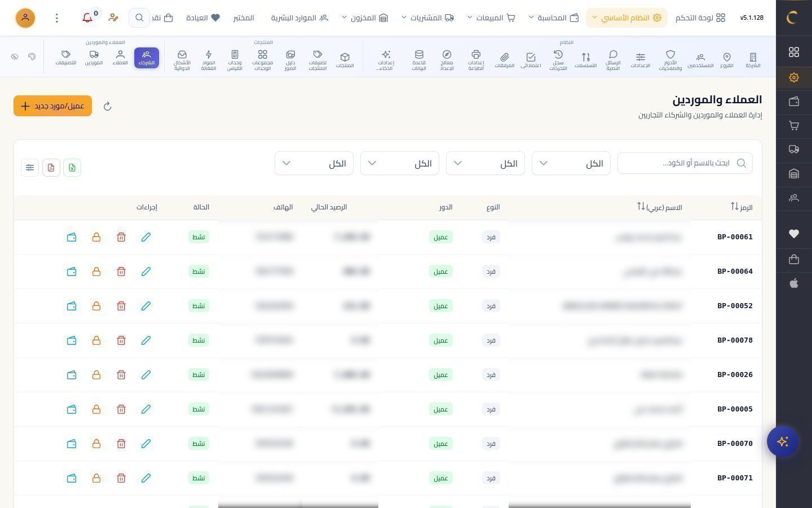Toggle table column settings button

(30, 168)
